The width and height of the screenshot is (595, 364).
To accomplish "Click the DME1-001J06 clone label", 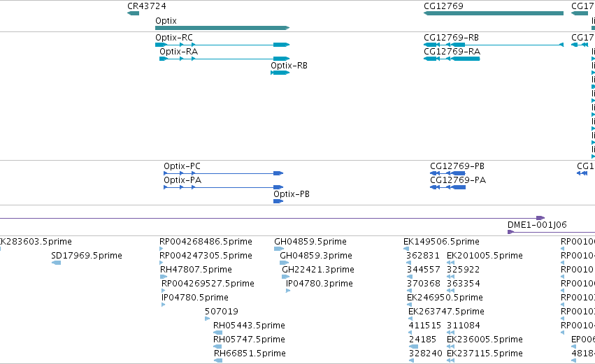I will click(537, 225).
